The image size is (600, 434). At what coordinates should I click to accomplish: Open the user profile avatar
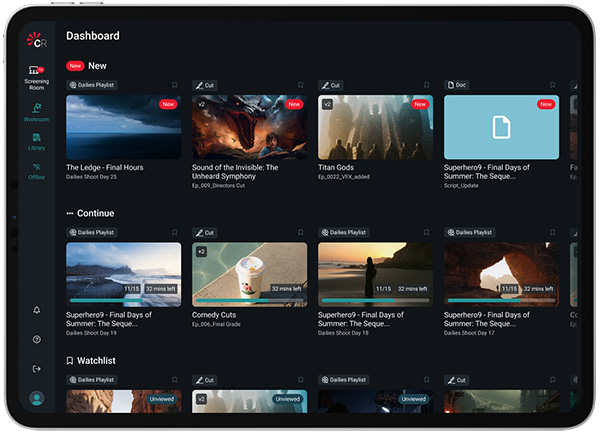click(x=37, y=398)
